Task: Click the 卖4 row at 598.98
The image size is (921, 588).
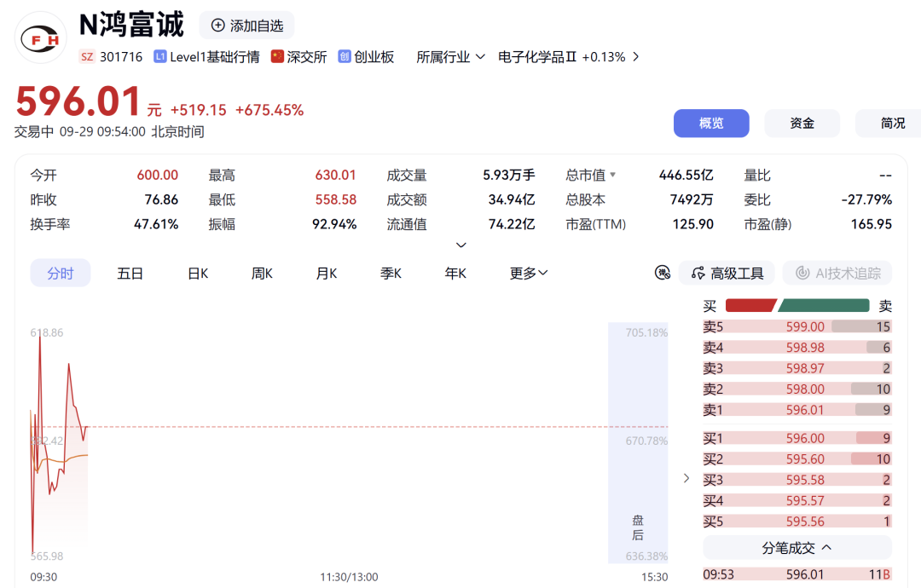Action: click(x=797, y=348)
